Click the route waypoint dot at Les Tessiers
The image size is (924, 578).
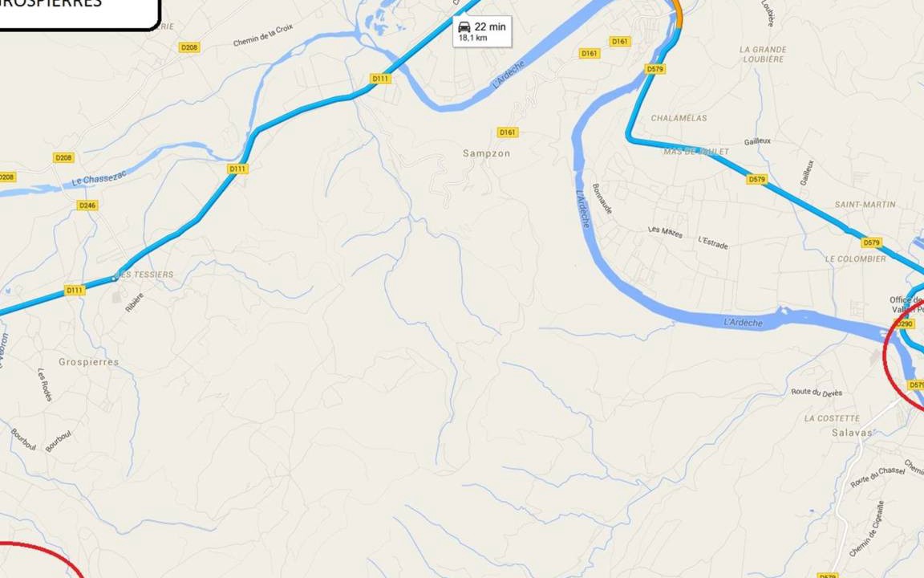[x=115, y=279]
